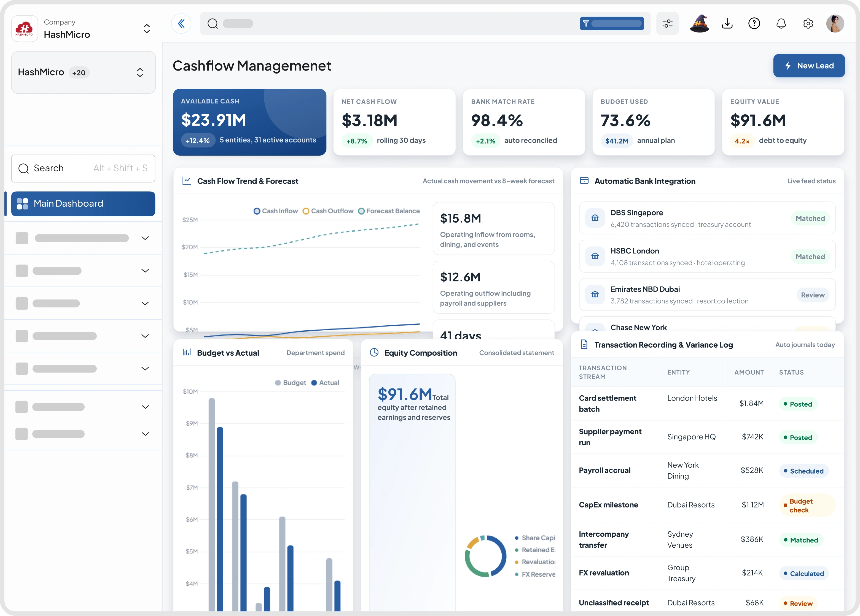The height and width of the screenshot is (616, 860).
Task: Click the Budget check status on CapEx milestone
Action: [x=807, y=505]
